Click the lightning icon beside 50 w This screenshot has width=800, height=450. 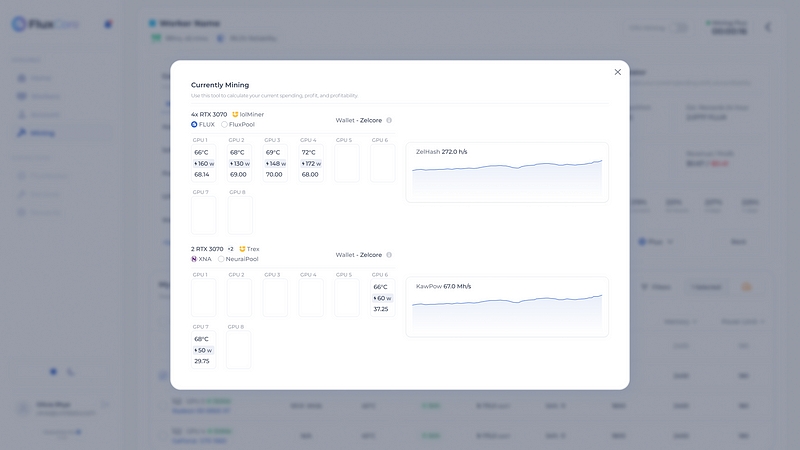(196, 351)
